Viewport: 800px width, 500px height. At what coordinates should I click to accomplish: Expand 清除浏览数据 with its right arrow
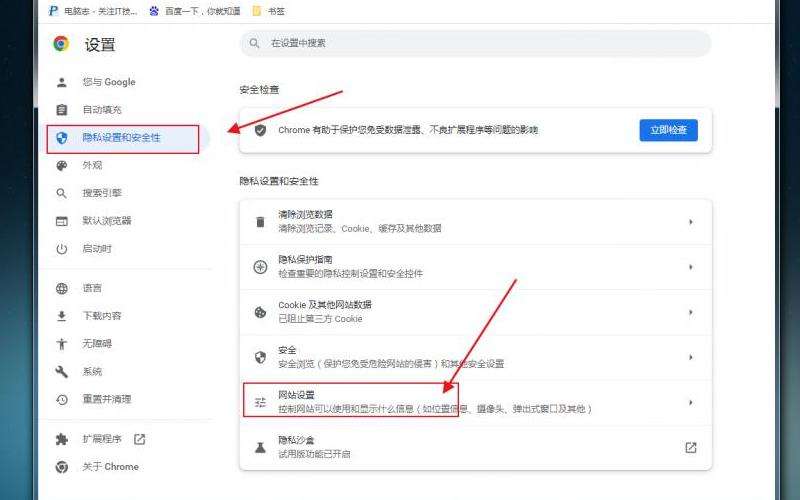pos(690,222)
